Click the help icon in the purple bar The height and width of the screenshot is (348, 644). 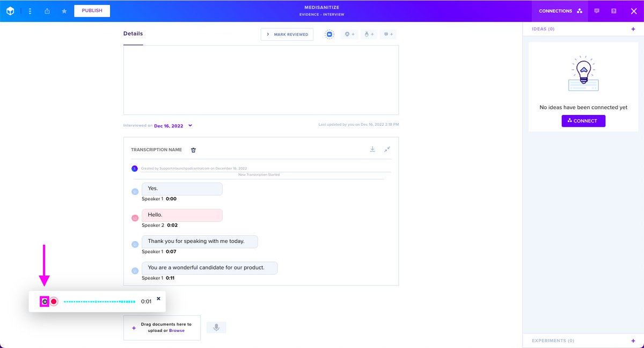[613, 11]
